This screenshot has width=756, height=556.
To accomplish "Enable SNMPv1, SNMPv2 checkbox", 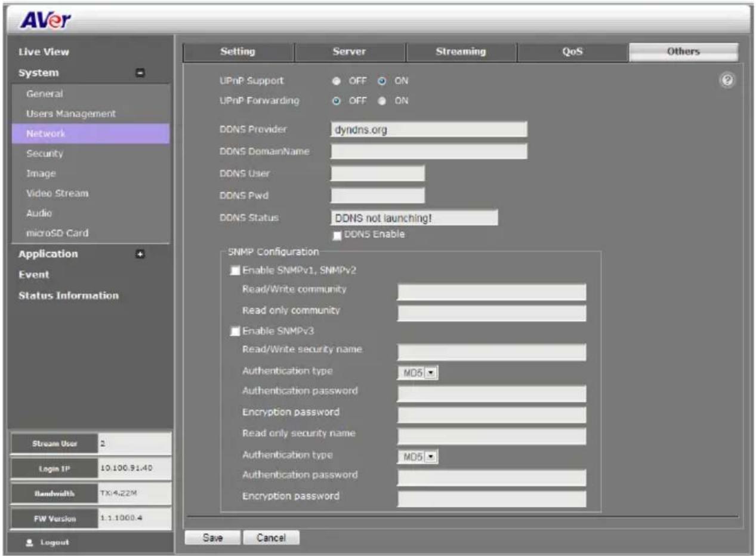I will (235, 270).
